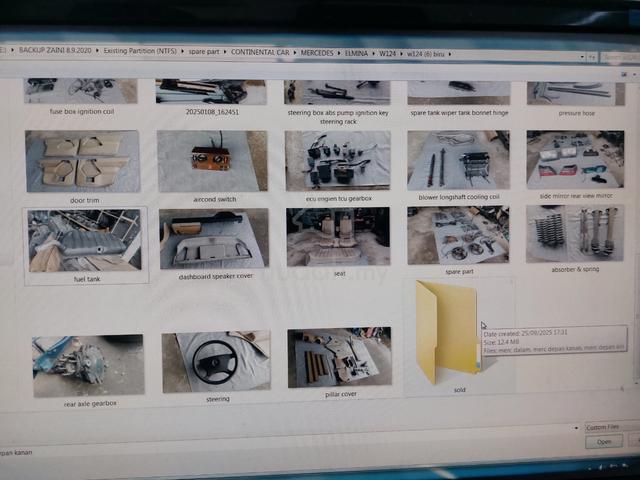Viewport: 640px width, 480px height.
Task: Go to 'CONTINENTAL CAR' breadcrumb segment
Action: (260, 52)
